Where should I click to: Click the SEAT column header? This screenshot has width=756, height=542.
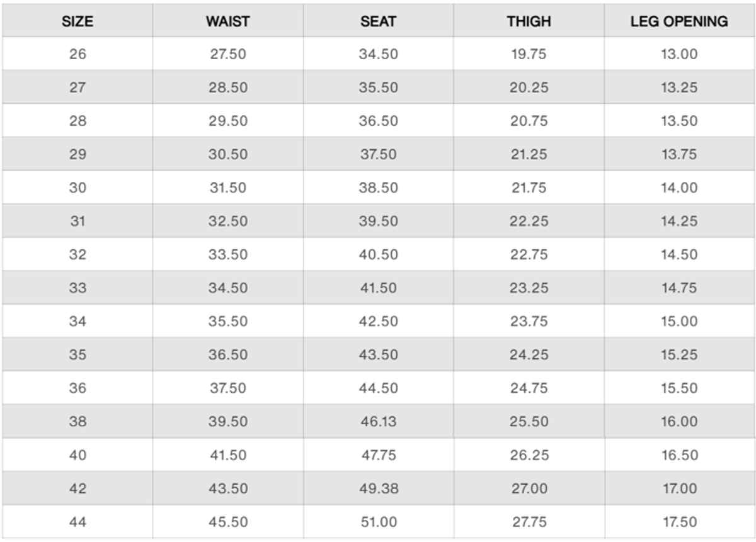[378, 21]
